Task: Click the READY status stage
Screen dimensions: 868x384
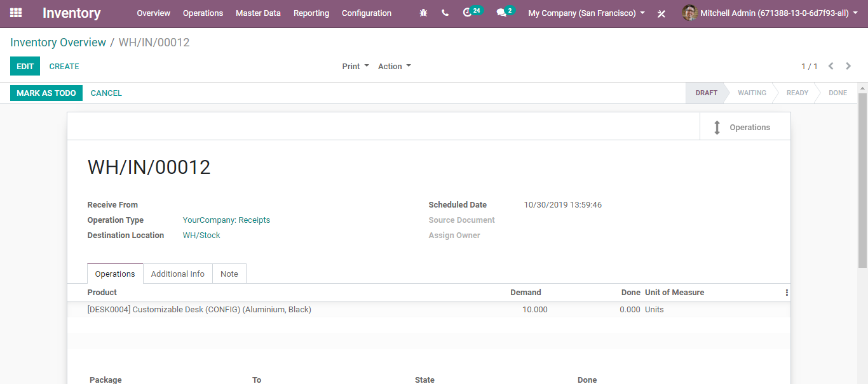Action: (797, 93)
